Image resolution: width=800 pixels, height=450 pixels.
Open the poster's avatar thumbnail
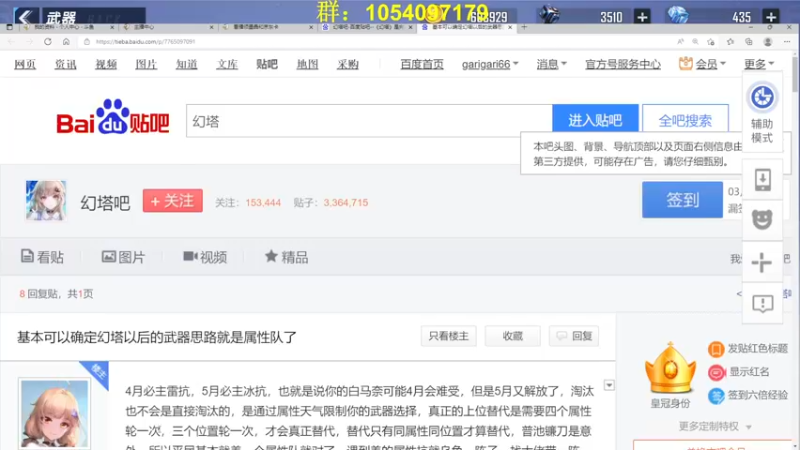[x=55, y=414]
